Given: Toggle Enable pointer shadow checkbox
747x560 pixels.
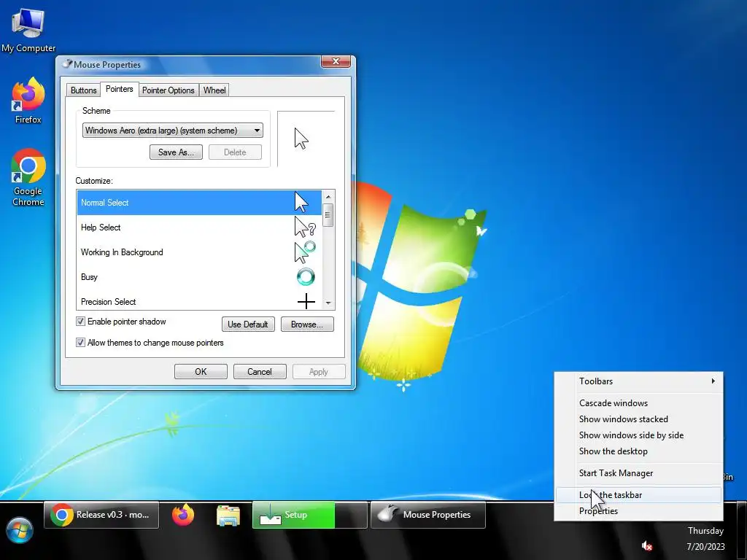Looking at the screenshot, I should (80, 322).
